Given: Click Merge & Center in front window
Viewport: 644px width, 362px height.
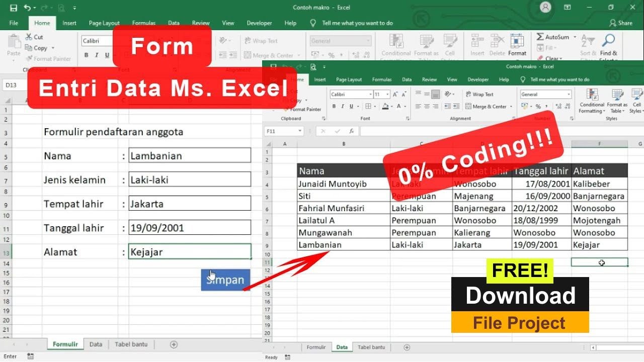Looking at the screenshot, I should pyautogui.click(x=486, y=107).
